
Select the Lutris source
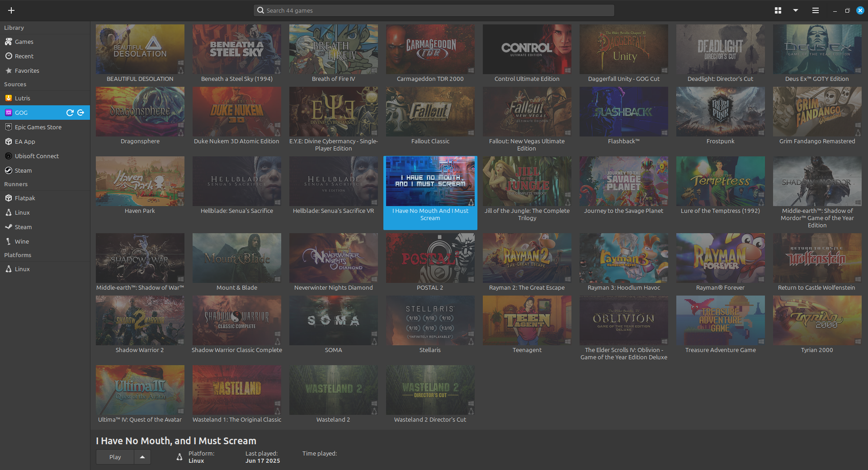coord(45,98)
